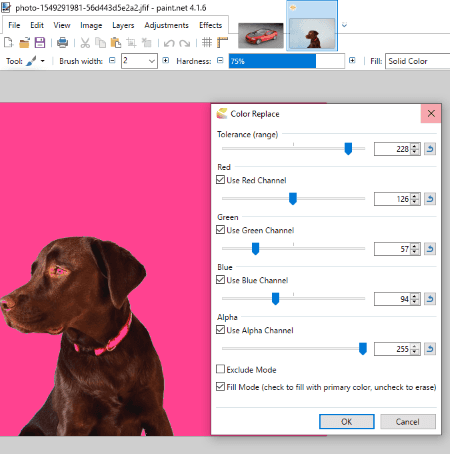450x454 pixels.
Task: Open the Brush width dropdown
Action: coord(152,61)
